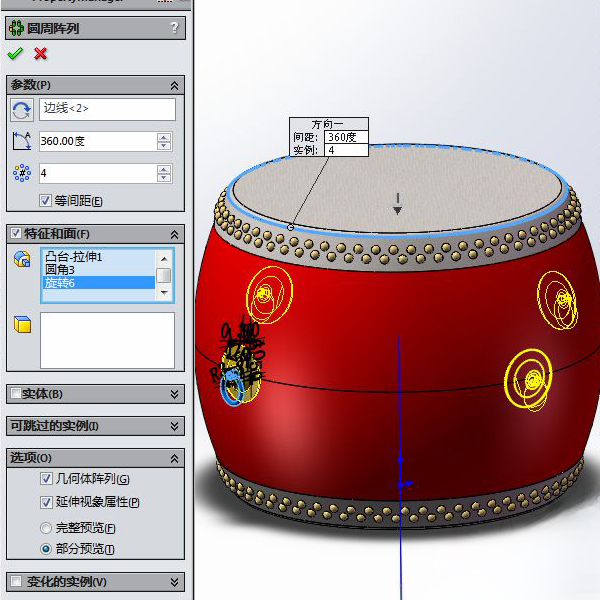This screenshot has width=600, height=600.
Task: Click the feature list scroll down arrow
Action: [x=164, y=293]
